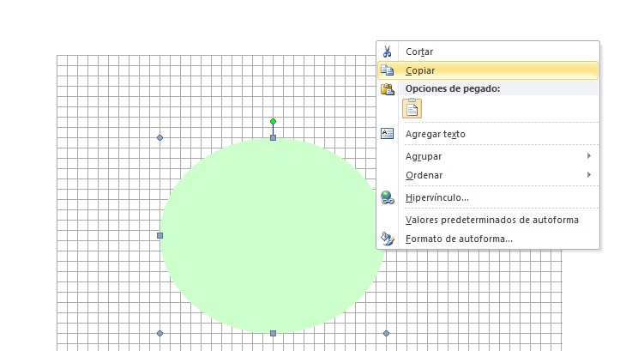Click the bottom-center square sizing handle
The image size is (644, 351).
(274, 333)
